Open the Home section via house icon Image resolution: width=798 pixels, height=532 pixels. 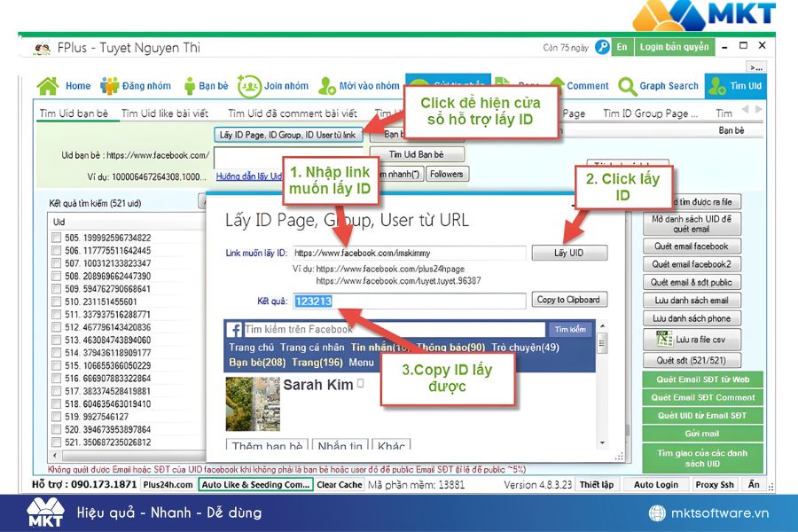click(48, 86)
